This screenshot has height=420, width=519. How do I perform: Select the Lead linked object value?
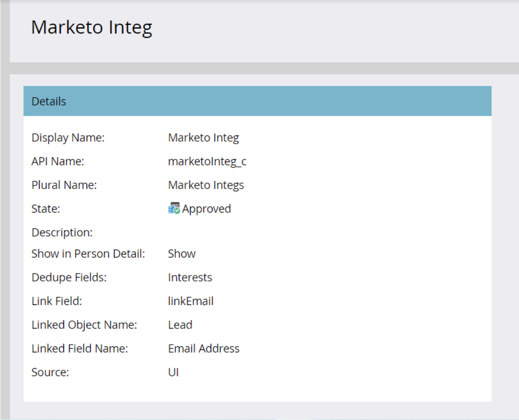tap(180, 325)
